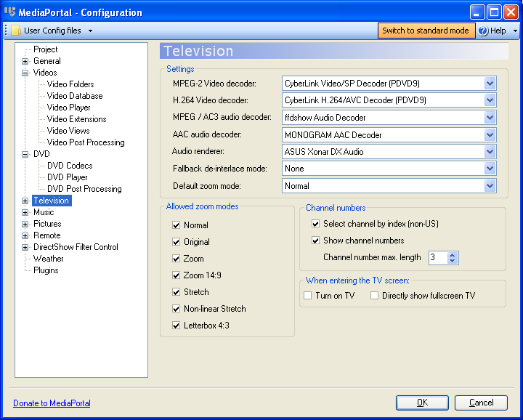Toggle Show channel numbers checkbox
Image resolution: width=523 pixels, height=420 pixels.
coord(315,241)
